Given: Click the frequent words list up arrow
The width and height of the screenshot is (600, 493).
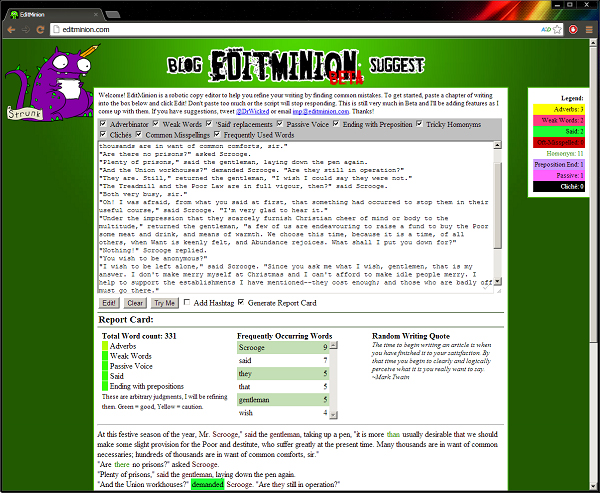Looking at the screenshot, I should (x=333, y=345).
